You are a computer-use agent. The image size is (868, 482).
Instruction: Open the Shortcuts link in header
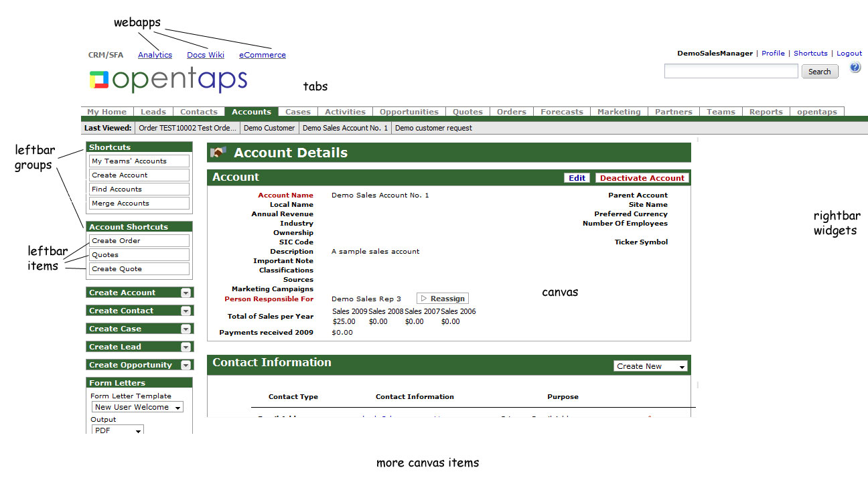[810, 53]
